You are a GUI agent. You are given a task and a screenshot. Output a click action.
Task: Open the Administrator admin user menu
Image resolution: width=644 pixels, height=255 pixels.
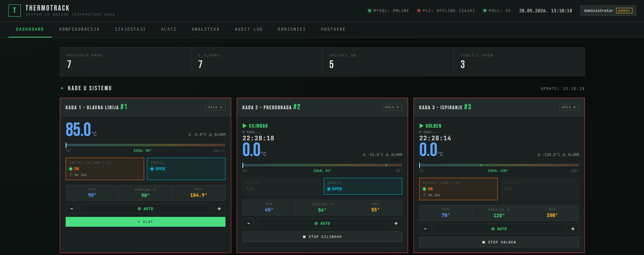pos(608,11)
